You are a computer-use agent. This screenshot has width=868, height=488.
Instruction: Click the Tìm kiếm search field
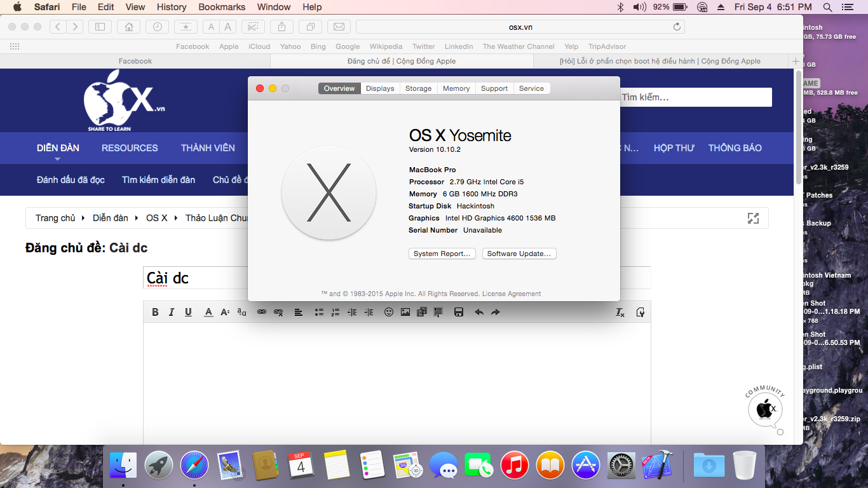(695, 97)
